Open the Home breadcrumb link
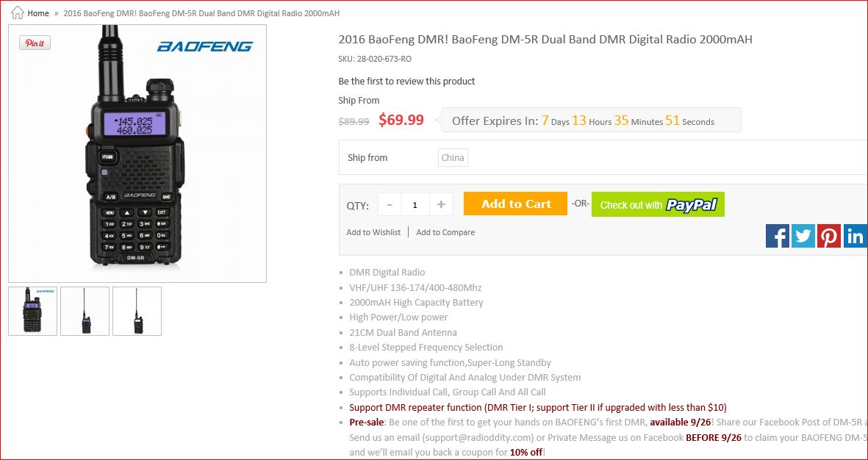Image resolution: width=868 pixels, height=460 pixels. (x=38, y=13)
